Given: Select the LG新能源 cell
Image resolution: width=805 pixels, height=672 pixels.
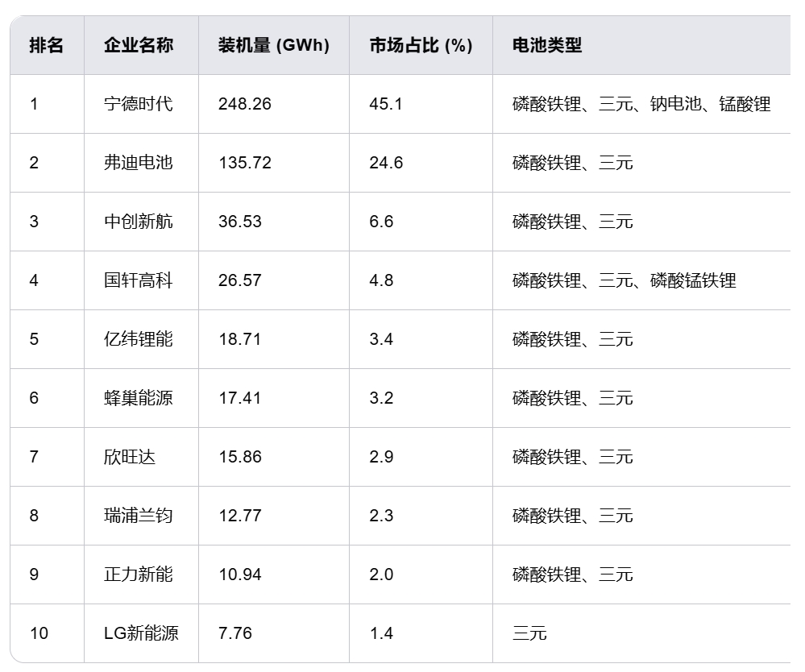Looking at the screenshot, I should 141,633.
